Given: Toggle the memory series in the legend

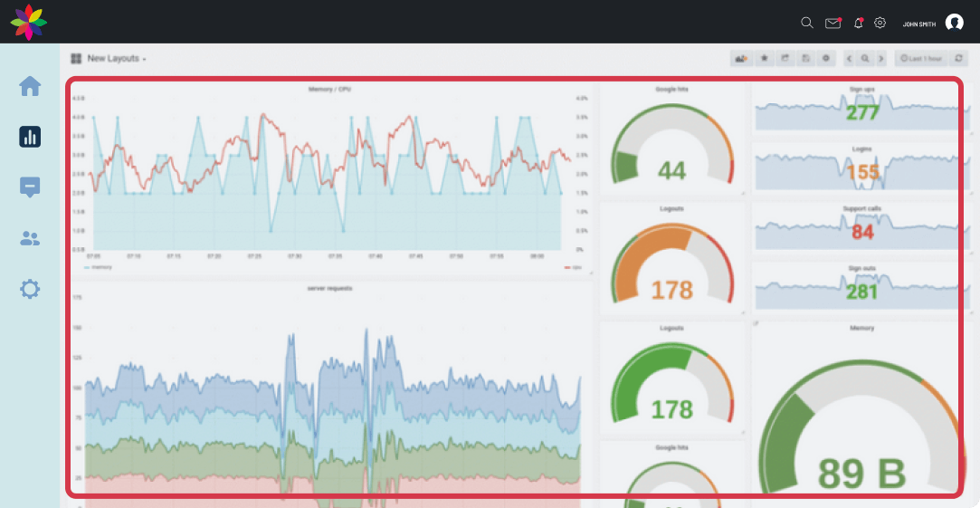Looking at the screenshot, I should pos(98,267).
